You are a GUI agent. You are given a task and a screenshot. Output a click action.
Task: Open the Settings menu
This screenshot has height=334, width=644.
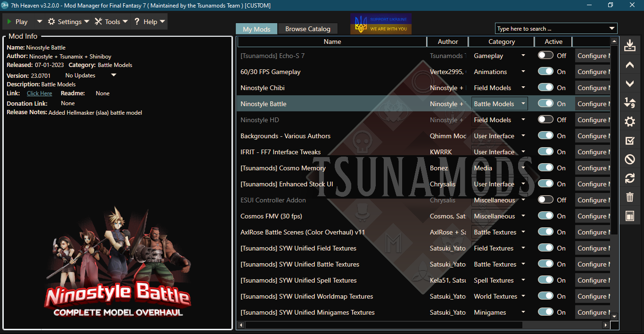(68, 22)
